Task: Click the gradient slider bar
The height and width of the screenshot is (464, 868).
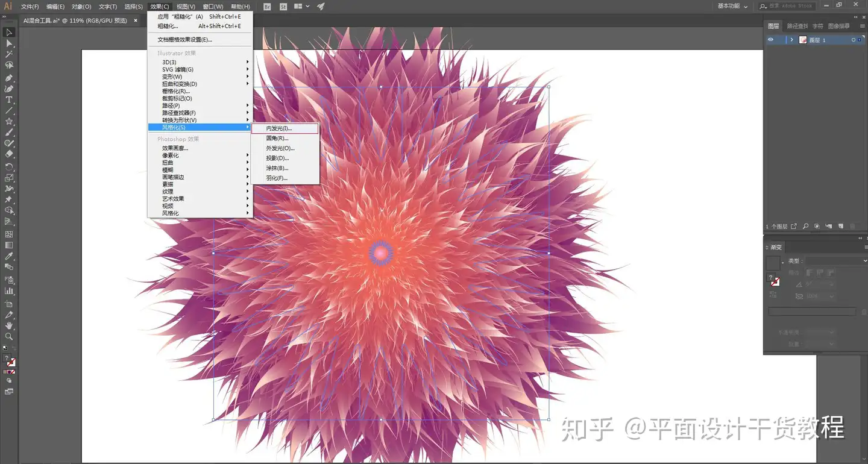Action: pyautogui.click(x=812, y=311)
